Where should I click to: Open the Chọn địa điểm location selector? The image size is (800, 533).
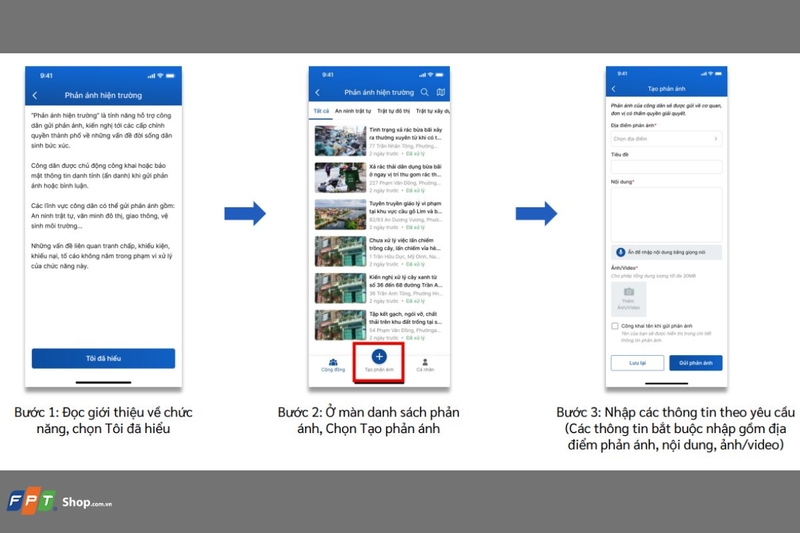point(666,139)
